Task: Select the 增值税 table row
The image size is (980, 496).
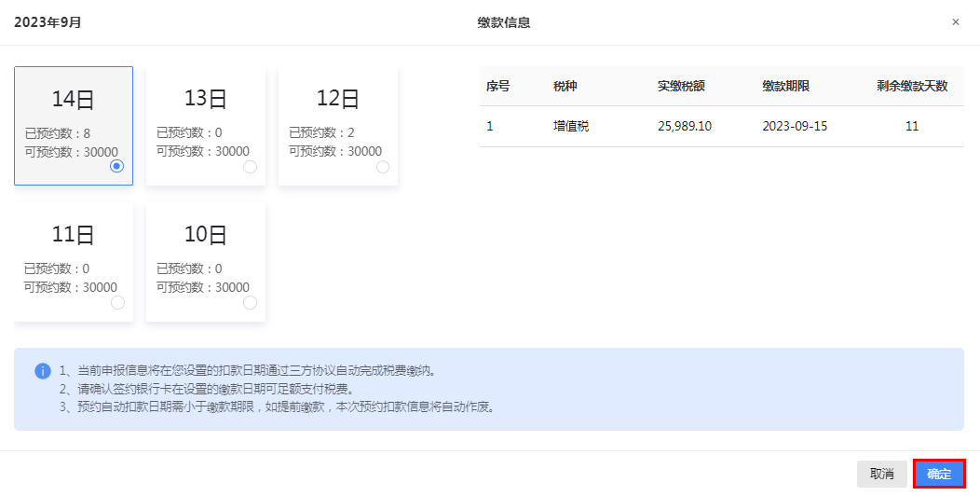Action: point(721,126)
